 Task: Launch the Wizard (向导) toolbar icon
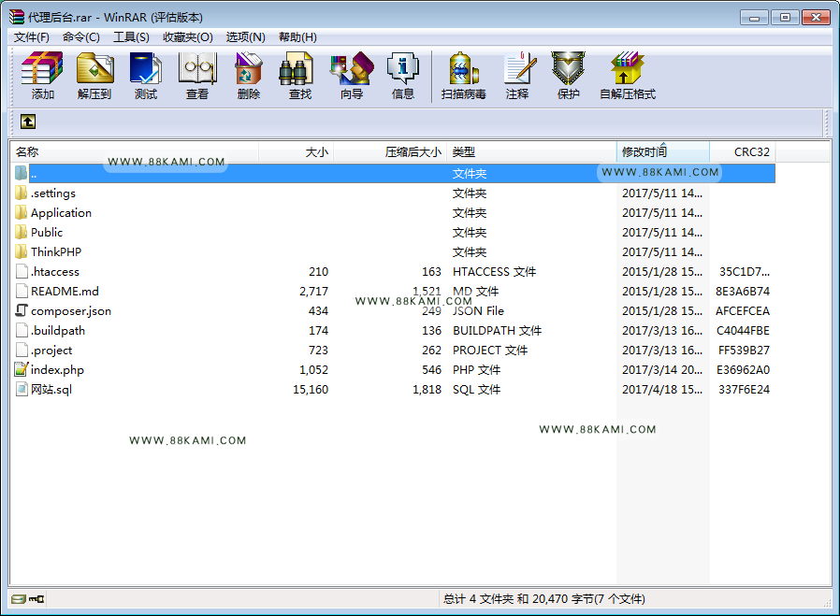tap(352, 68)
